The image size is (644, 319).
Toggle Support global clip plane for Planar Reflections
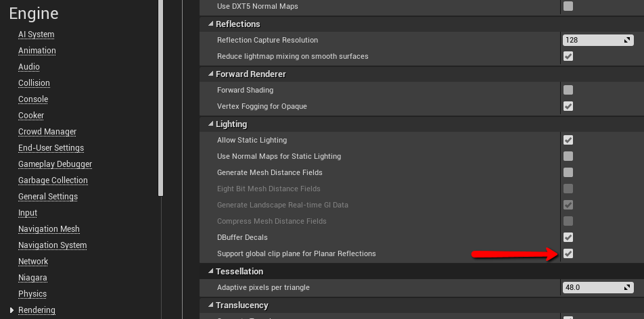[x=568, y=253]
